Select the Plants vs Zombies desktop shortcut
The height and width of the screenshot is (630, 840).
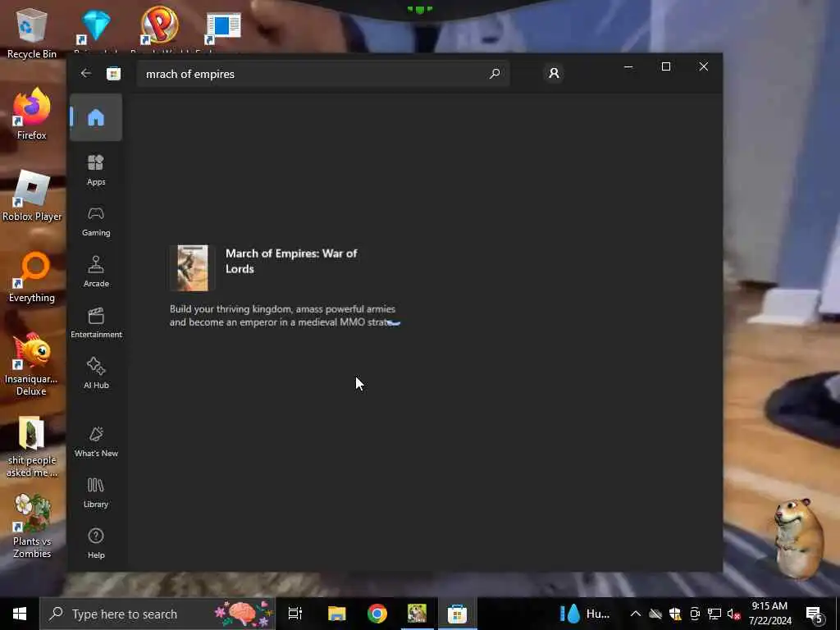[32, 527]
